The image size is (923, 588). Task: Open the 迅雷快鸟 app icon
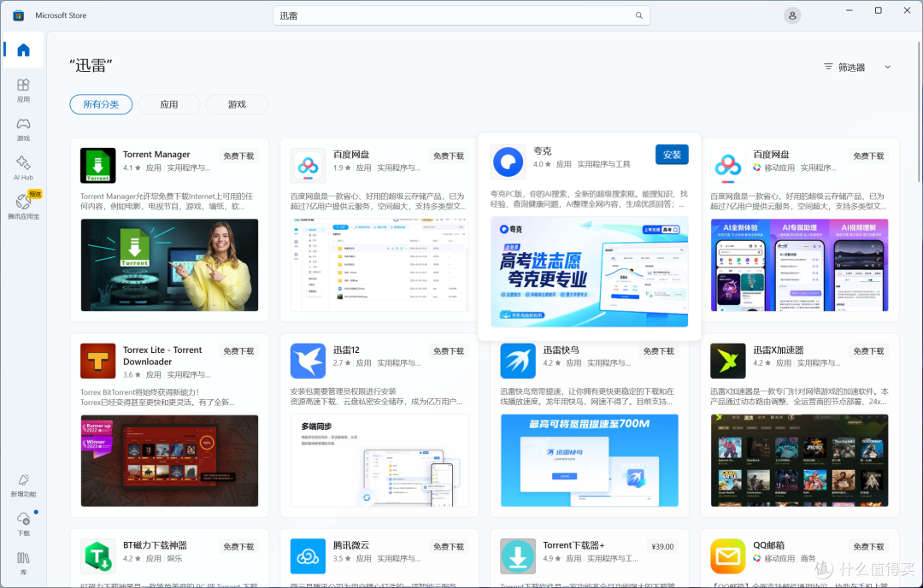(518, 361)
